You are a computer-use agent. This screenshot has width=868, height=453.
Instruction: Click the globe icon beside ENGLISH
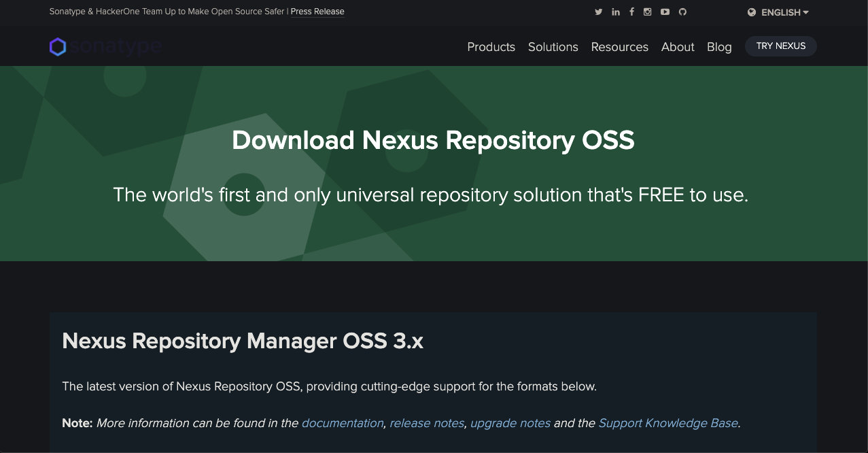coord(752,12)
